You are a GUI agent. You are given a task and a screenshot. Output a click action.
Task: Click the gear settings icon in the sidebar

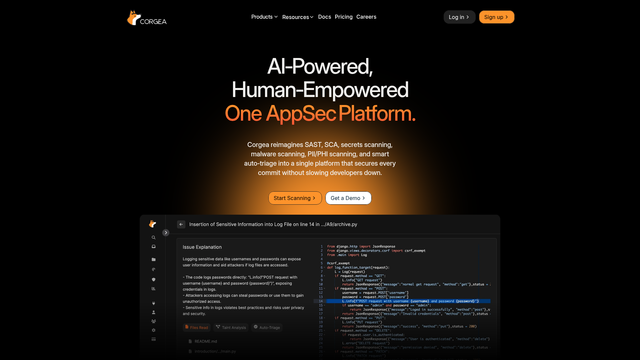(x=153, y=330)
